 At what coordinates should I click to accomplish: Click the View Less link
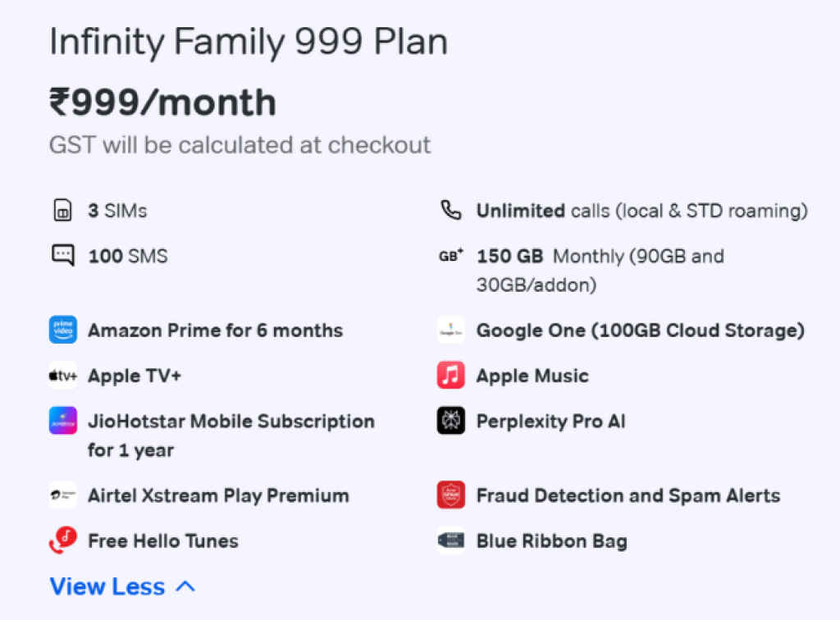pyautogui.click(x=107, y=586)
